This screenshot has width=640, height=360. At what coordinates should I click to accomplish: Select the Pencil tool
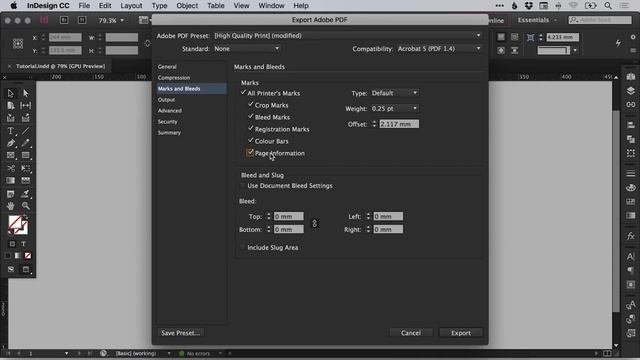pyautogui.click(x=26, y=143)
